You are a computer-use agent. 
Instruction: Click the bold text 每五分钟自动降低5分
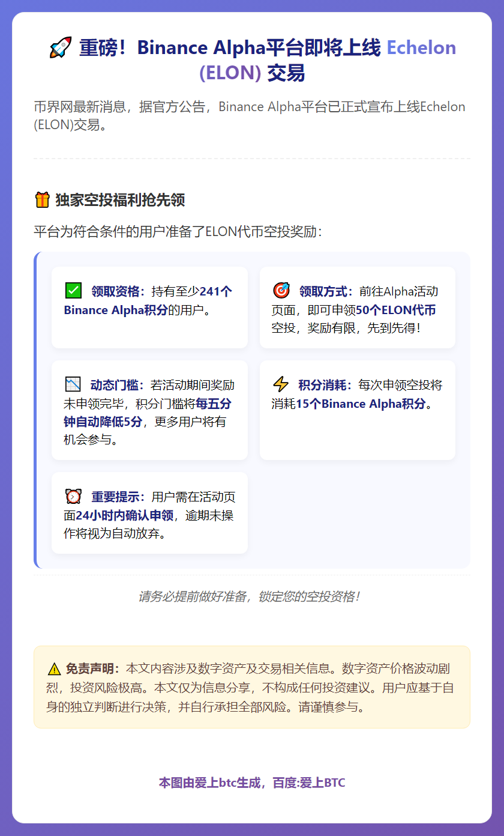coord(148,412)
